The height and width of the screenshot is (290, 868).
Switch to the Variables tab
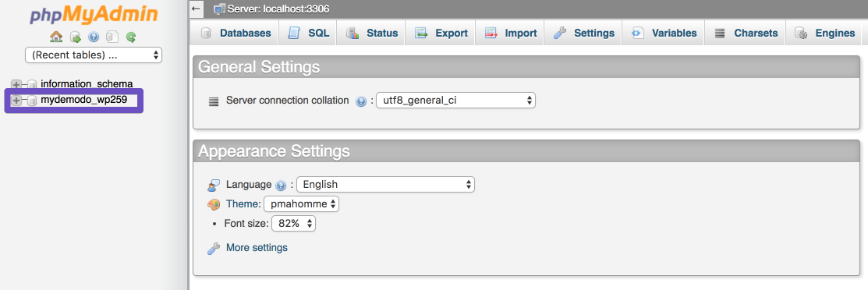[x=663, y=34]
